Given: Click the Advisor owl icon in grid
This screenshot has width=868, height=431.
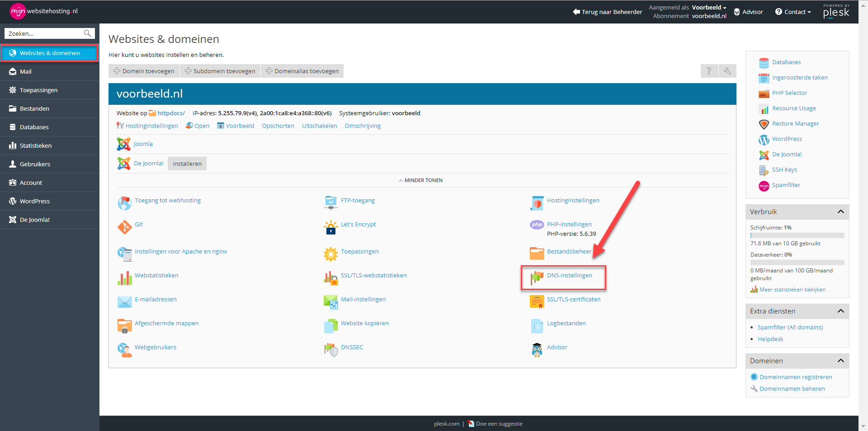Looking at the screenshot, I should coord(537,350).
